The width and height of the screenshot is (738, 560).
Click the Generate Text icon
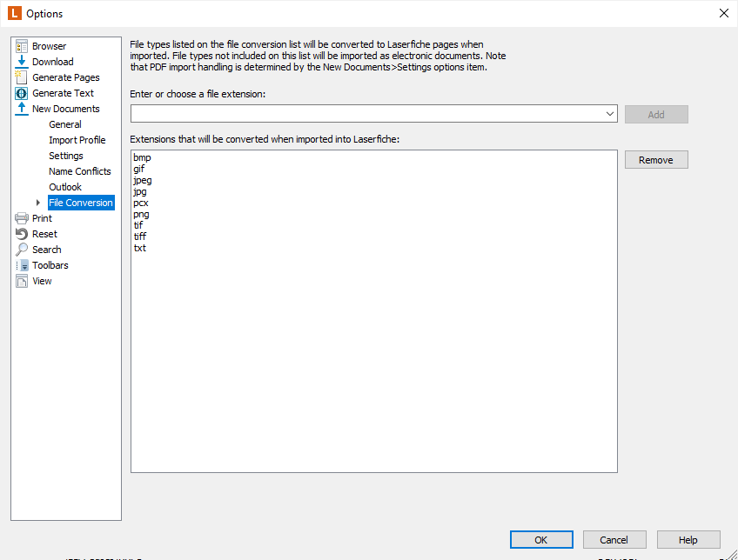point(22,93)
